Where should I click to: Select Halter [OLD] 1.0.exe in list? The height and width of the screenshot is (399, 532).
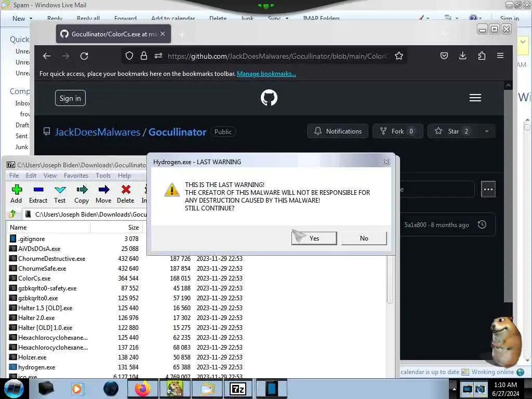pos(45,327)
